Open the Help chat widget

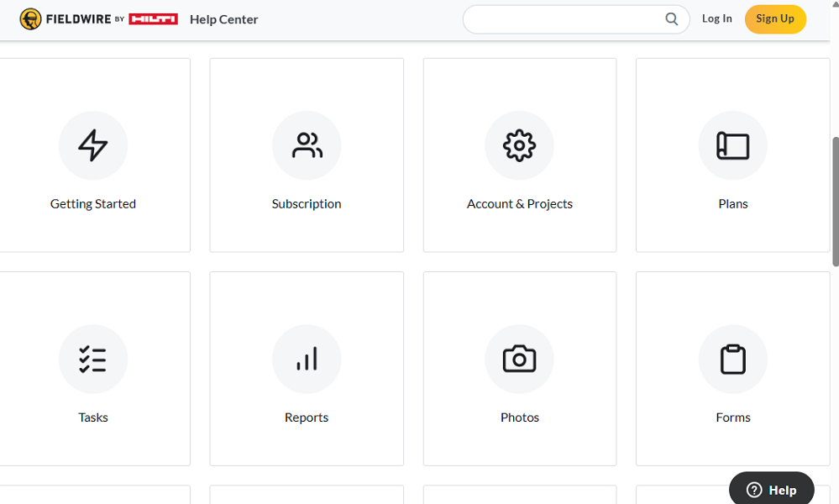(x=772, y=490)
